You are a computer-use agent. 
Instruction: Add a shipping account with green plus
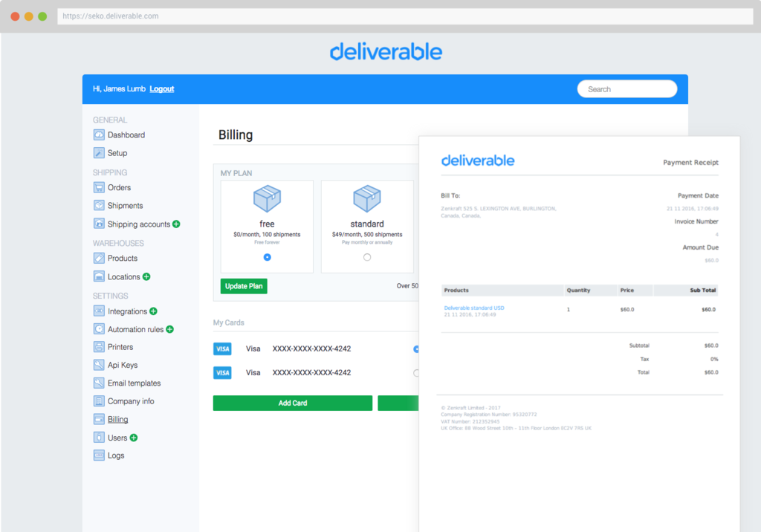coord(176,224)
